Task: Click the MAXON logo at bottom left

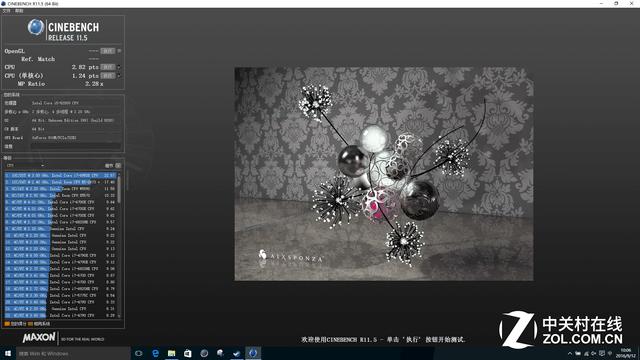Action: coord(39,338)
